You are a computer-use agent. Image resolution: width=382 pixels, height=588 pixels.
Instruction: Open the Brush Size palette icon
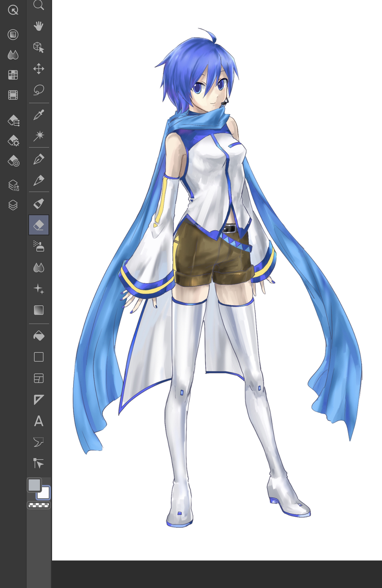13,161
